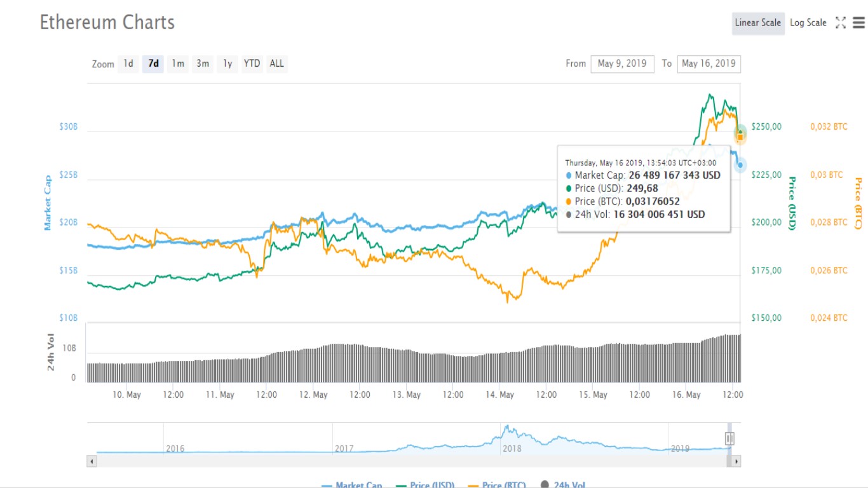Show ALL historical data range
868x488 pixels.
pyautogui.click(x=276, y=64)
